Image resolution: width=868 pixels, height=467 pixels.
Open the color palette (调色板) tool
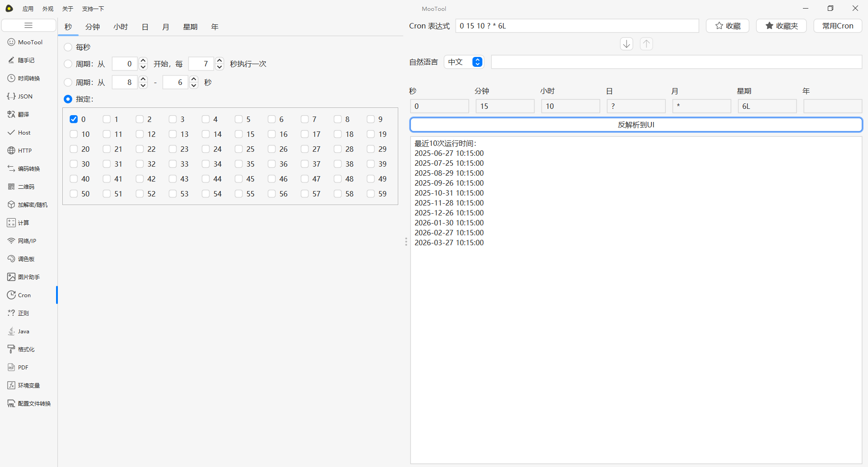point(26,259)
